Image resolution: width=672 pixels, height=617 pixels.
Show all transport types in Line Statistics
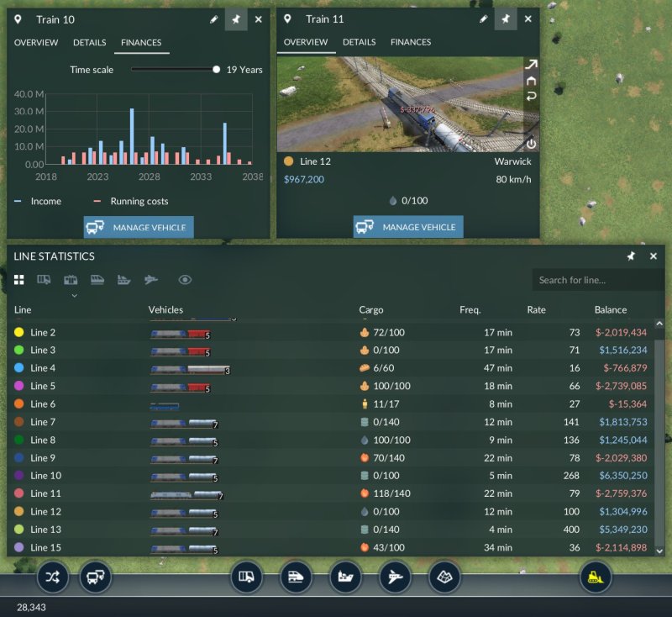point(19,280)
